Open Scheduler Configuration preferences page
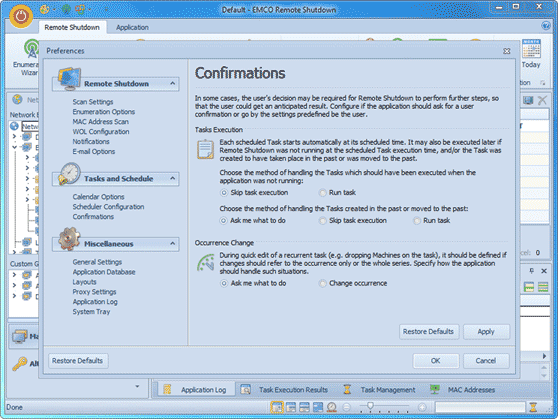The image size is (558, 419). pyautogui.click(x=109, y=207)
